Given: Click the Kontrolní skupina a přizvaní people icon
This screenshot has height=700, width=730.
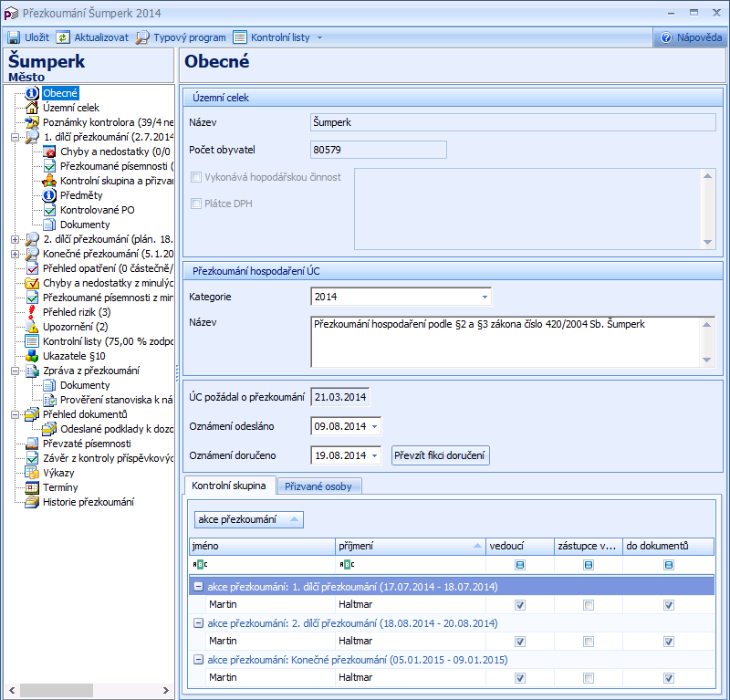Looking at the screenshot, I should tap(49, 181).
